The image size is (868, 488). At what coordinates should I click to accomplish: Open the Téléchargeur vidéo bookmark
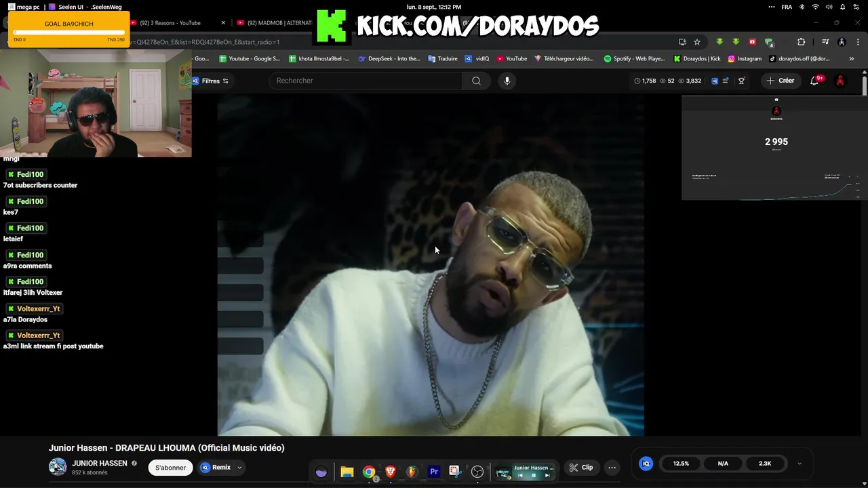coord(564,59)
